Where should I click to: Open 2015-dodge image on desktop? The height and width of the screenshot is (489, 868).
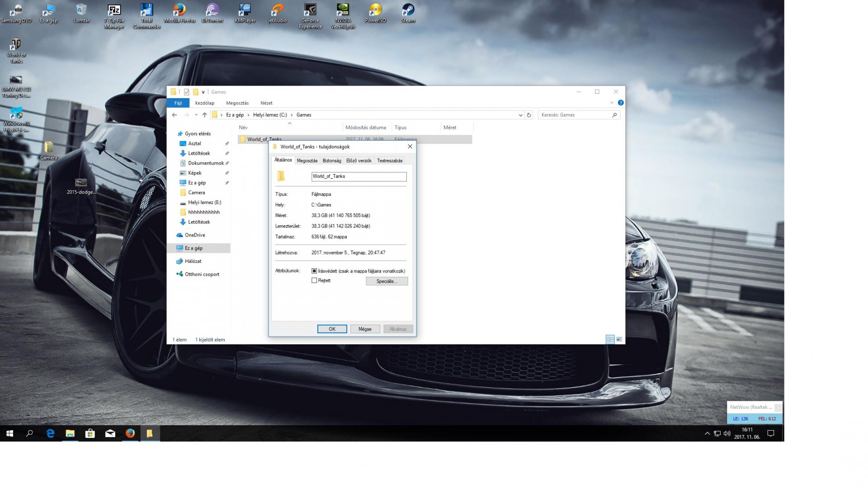coord(81,185)
